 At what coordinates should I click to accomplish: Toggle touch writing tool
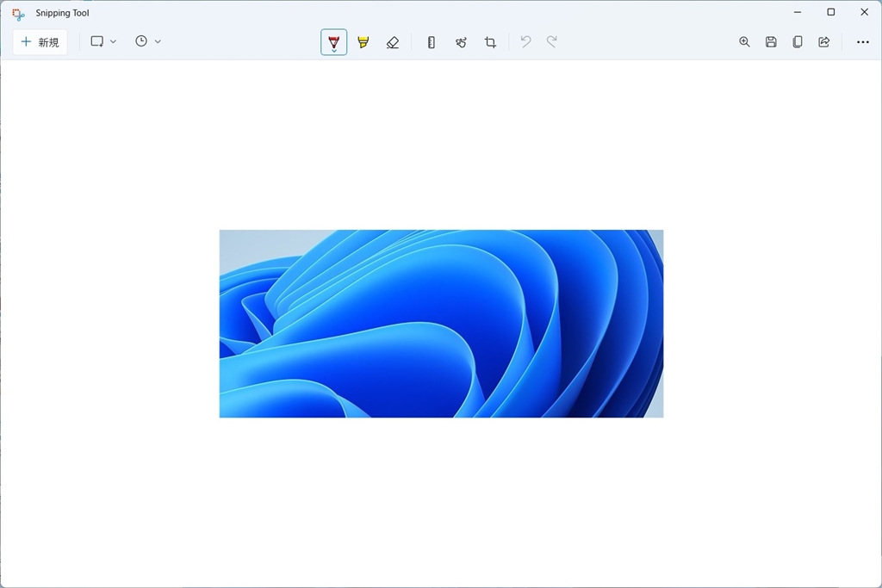pos(462,42)
